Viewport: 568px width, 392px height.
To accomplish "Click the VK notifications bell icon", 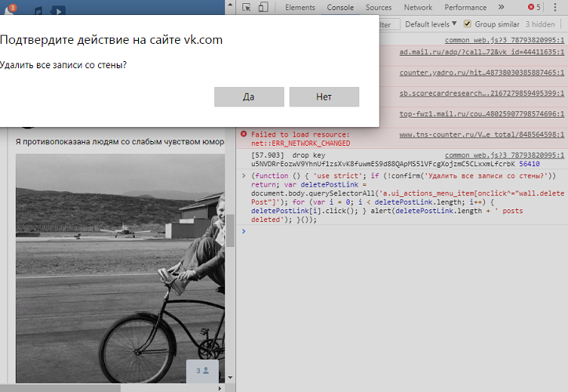I will click(x=9, y=9).
